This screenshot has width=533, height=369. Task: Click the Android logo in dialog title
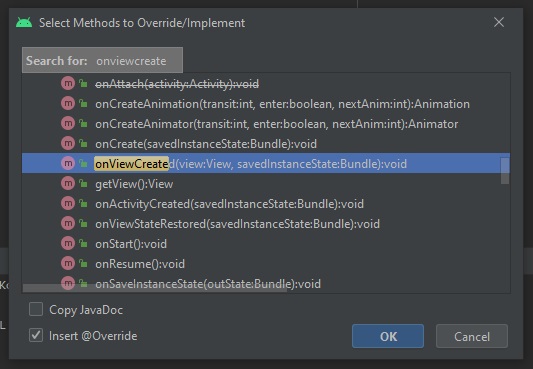click(x=24, y=22)
